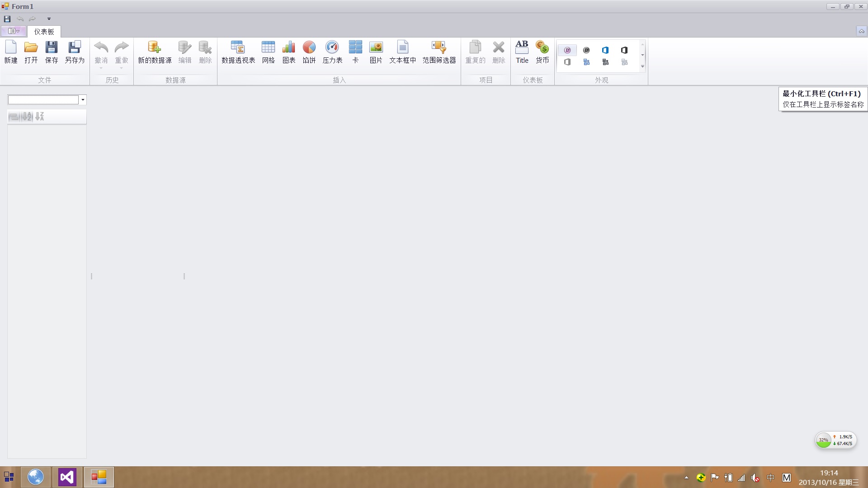Viewport: 868px width, 488px height.
Task: Toggle the Z-to-A descending sort button
Action: point(40,117)
